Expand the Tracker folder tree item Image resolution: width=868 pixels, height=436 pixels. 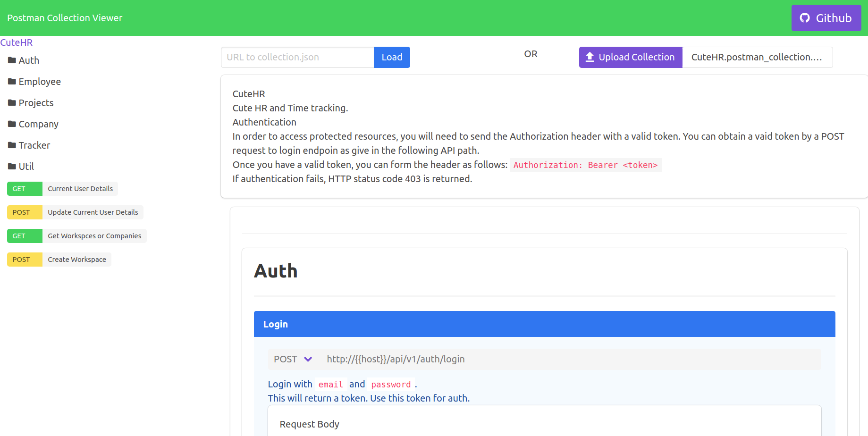pos(29,145)
